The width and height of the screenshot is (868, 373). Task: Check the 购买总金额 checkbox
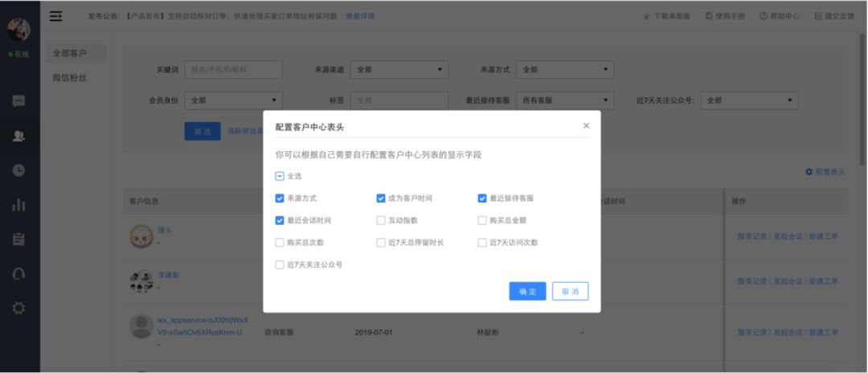pos(482,220)
